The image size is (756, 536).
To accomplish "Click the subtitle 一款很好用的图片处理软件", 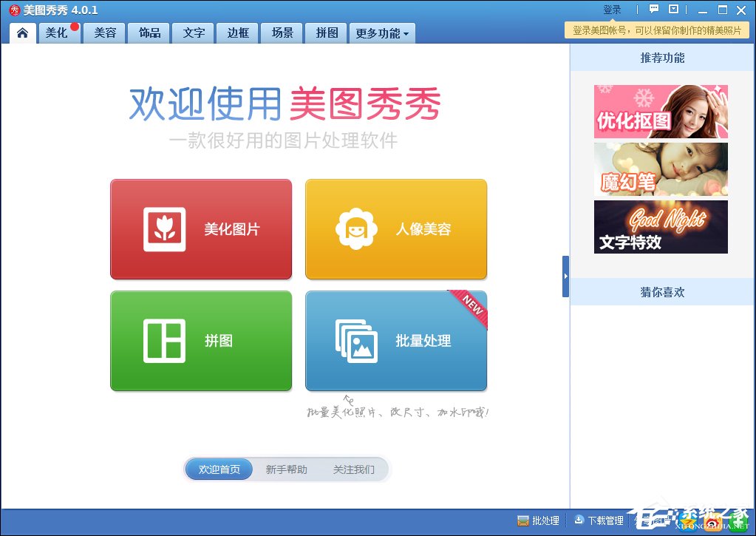I will pos(284,141).
